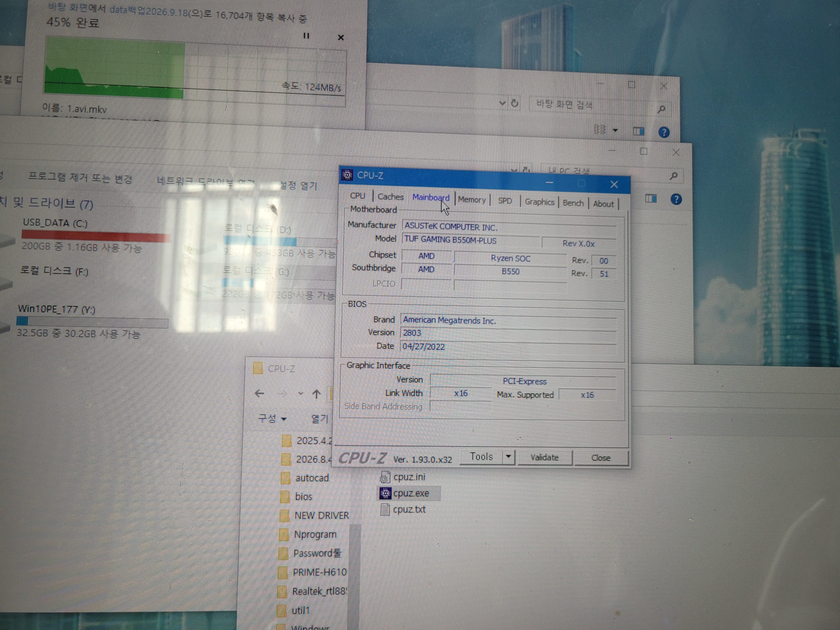Open the bios folder
840x630 pixels.
pos(297,497)
